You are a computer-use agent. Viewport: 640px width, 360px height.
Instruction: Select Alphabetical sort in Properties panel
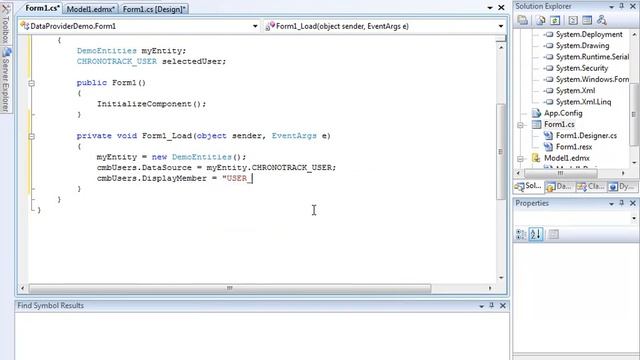(536, 234)
